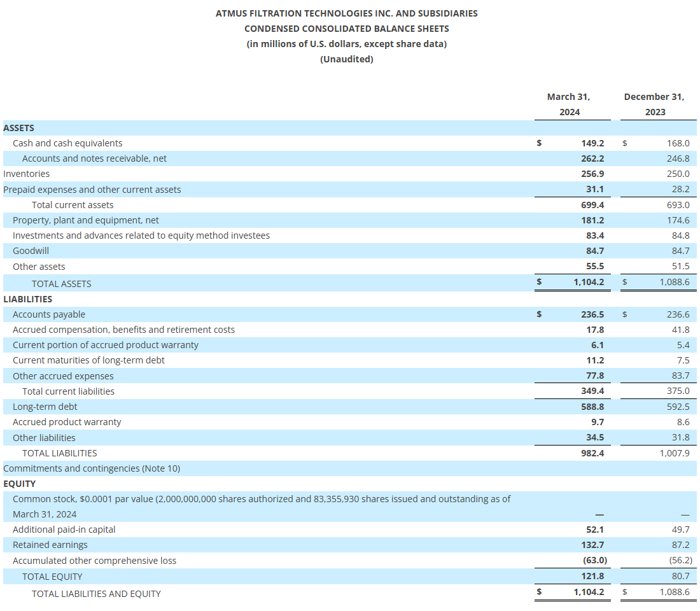Click December long-term debt value 592.5
The width and height of the screenshot is (700, 611).
678,407
